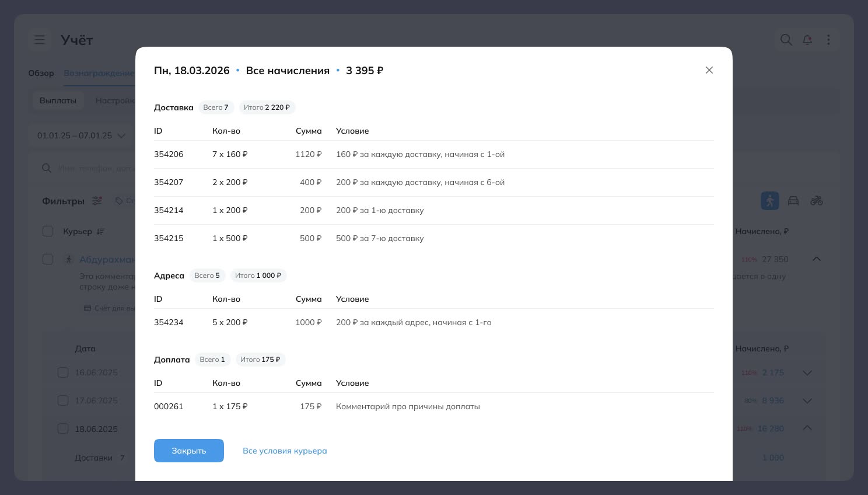This screenshot has width=868, height=495.
Task: Open the three-dot more options menu
Action: (x=828, y=40)
